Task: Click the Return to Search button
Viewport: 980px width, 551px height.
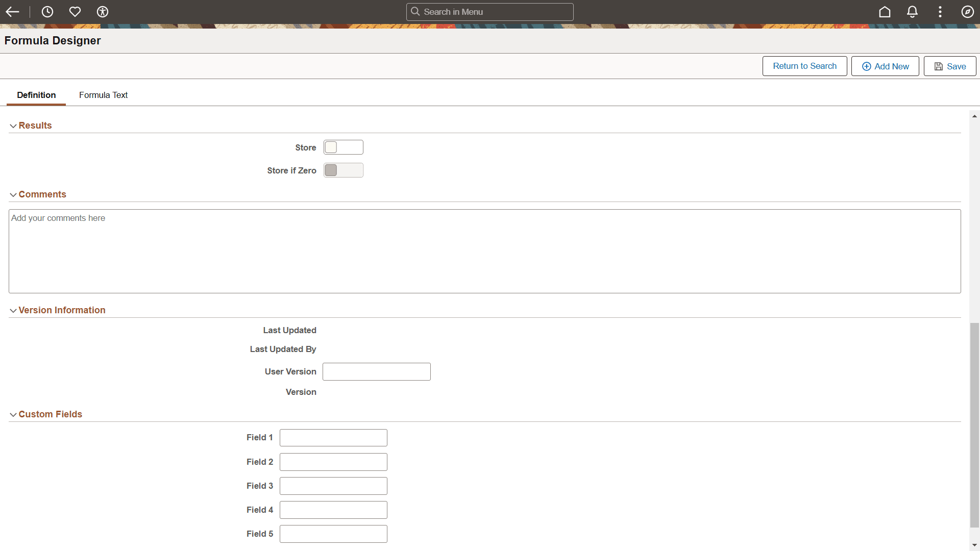Action: 804,66
